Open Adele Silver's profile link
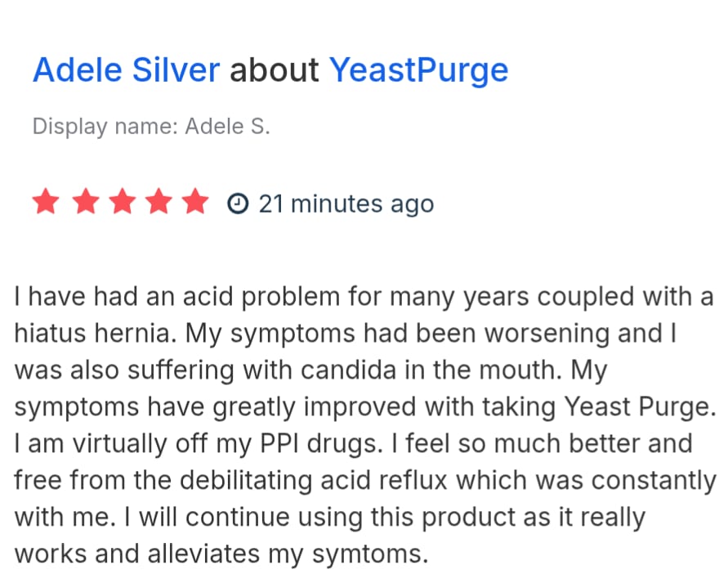Viewport: 728px width, 583px height. [x=126, y=70]
